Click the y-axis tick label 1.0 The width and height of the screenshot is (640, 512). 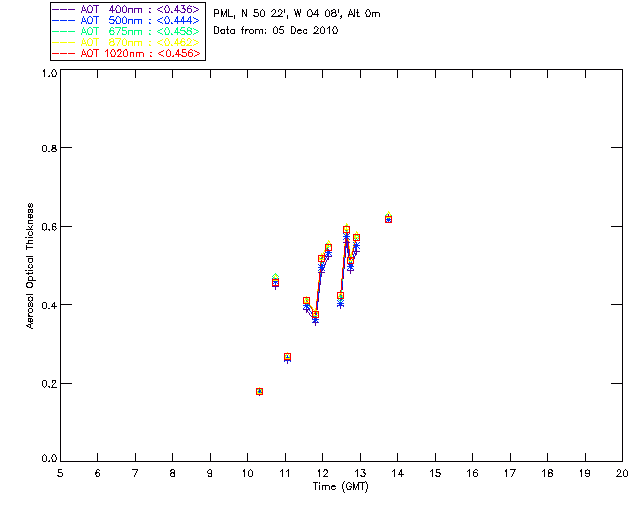click(49, 73)
